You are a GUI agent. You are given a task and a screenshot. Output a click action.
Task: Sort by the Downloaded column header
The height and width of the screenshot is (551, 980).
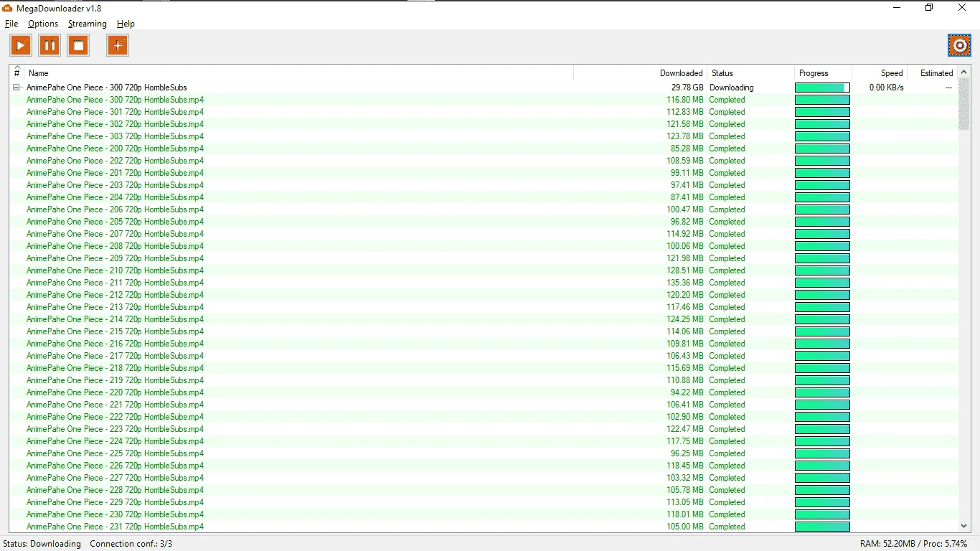point(641,72)
